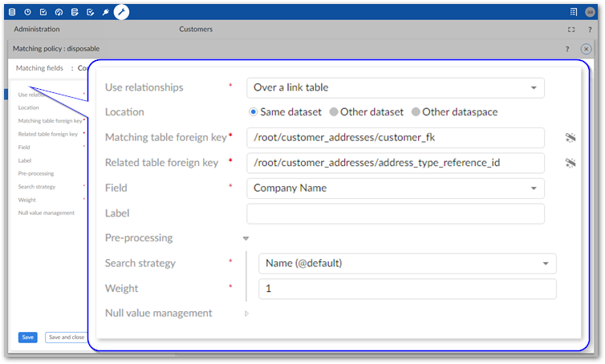The image size is (605, 364).
Task: Switch to the Matching fields tab
Action: [x=39, y=68]
